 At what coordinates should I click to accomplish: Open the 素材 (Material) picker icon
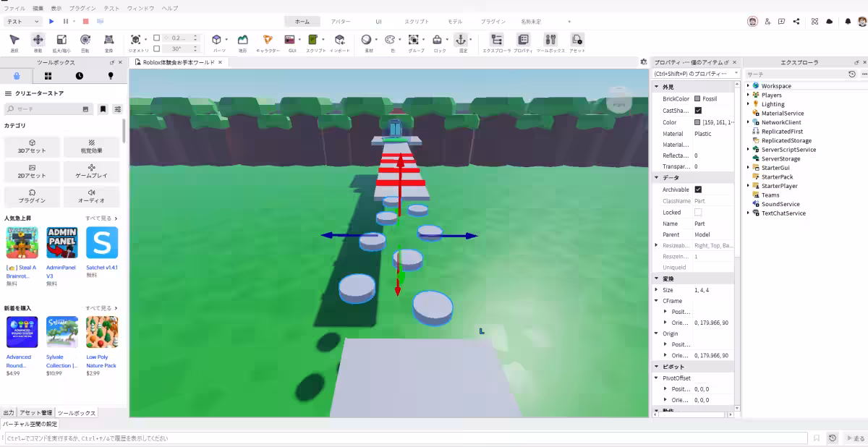click(366, 40)
